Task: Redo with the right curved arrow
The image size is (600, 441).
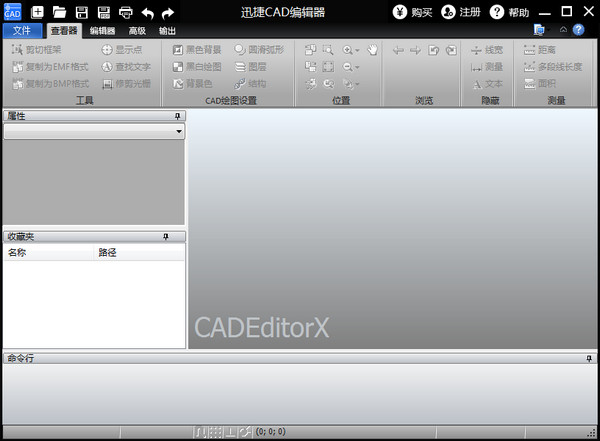Action: tap(167, 12)
